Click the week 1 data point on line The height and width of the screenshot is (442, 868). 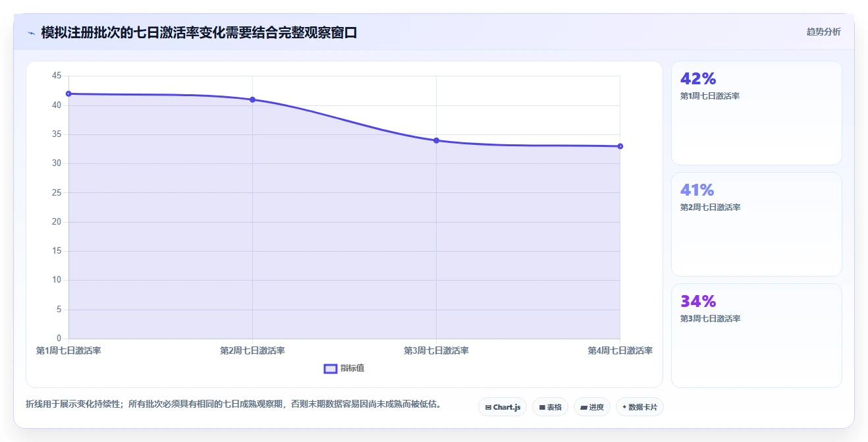coord(68,94)
